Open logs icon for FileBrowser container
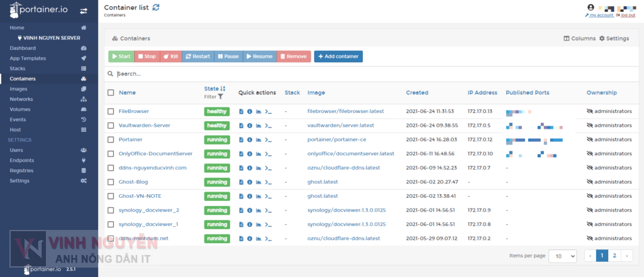Viewport: 644px width, 277px height. click(x=241, y=112)
